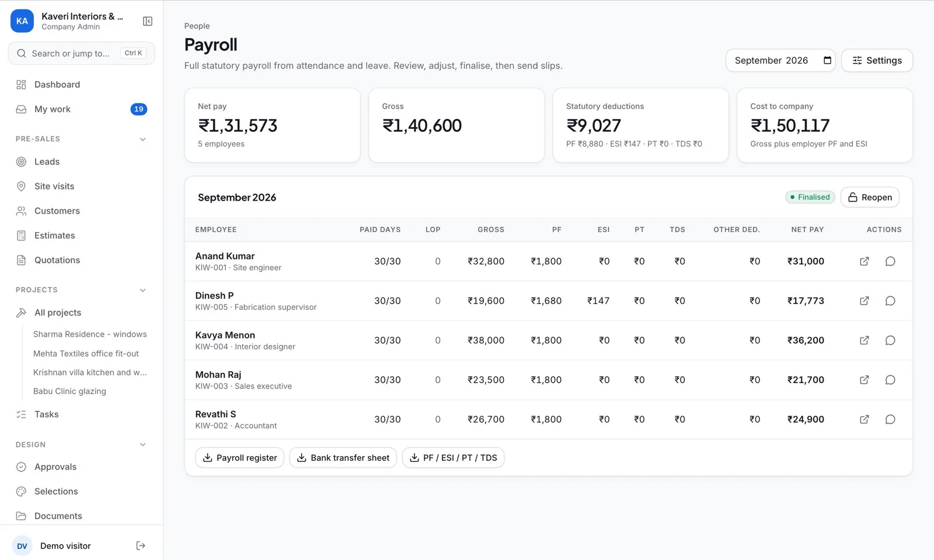
Task: Click message icon in Mohan Raj row
Action: pos(890,380)
